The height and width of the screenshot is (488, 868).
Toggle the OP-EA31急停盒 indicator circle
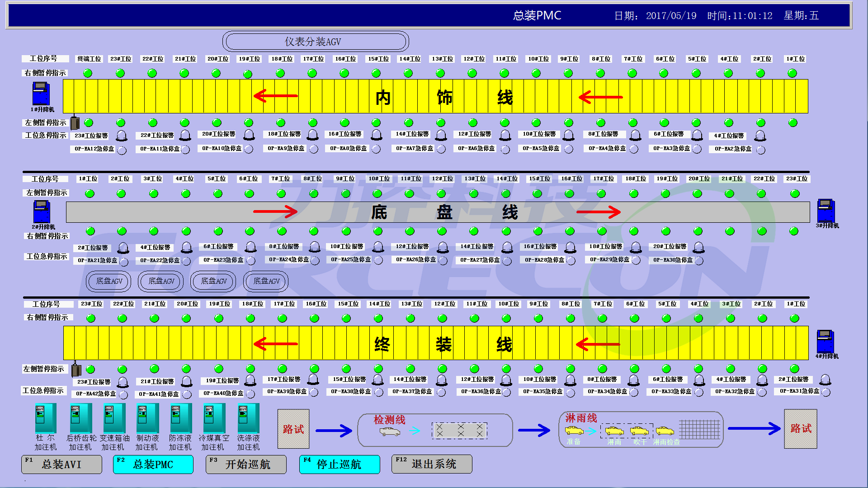[826, 392]
